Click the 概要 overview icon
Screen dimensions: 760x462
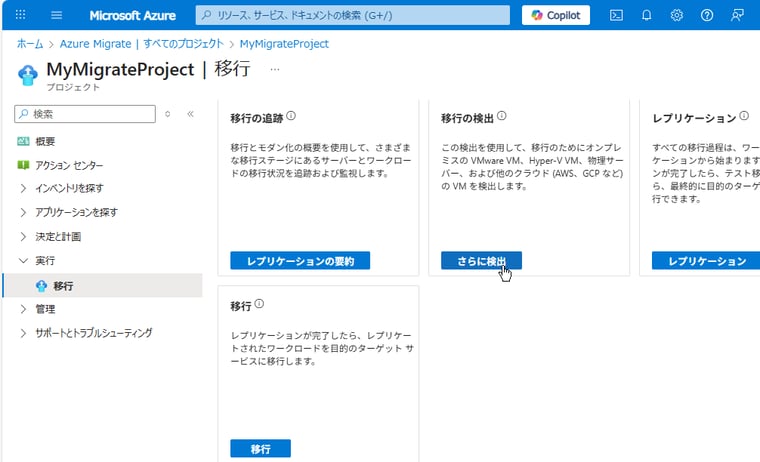pos(23,141)
